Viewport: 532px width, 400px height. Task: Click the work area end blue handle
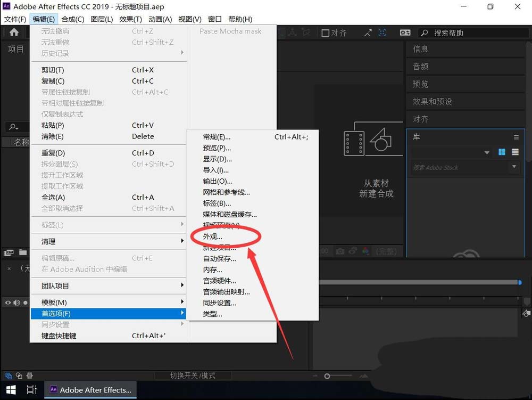(519, 282)
